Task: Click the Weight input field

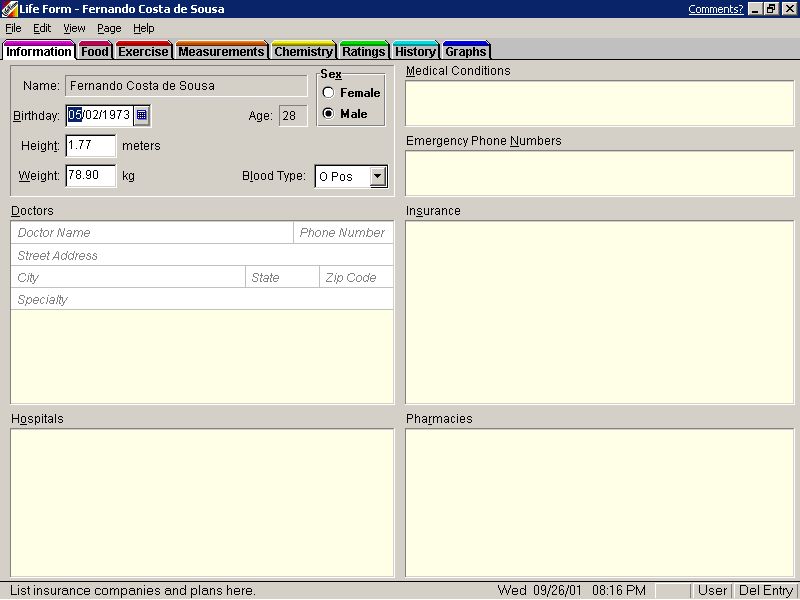Action: (x=91, y=176)
